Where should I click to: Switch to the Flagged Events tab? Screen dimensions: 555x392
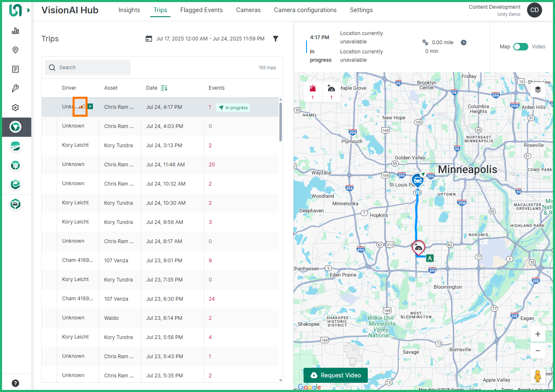click(201, 10)
